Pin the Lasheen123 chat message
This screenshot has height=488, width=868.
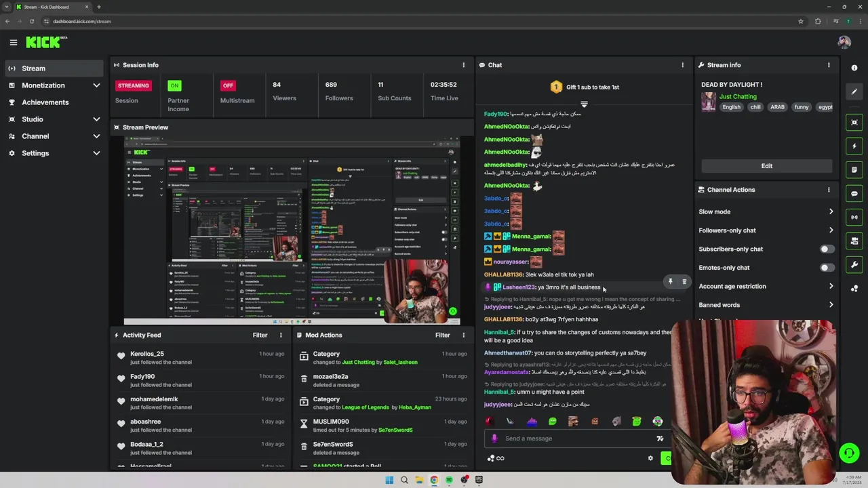click(670, 281)
